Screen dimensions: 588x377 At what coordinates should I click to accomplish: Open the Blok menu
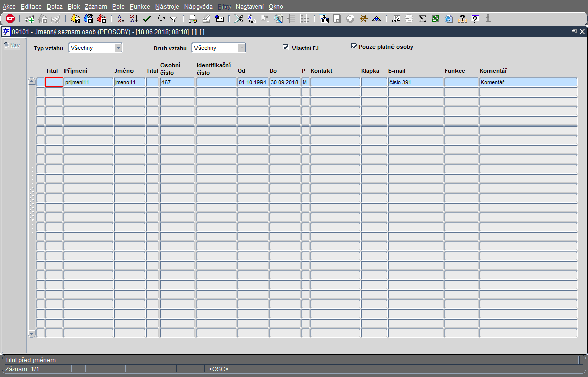[74, 7]
